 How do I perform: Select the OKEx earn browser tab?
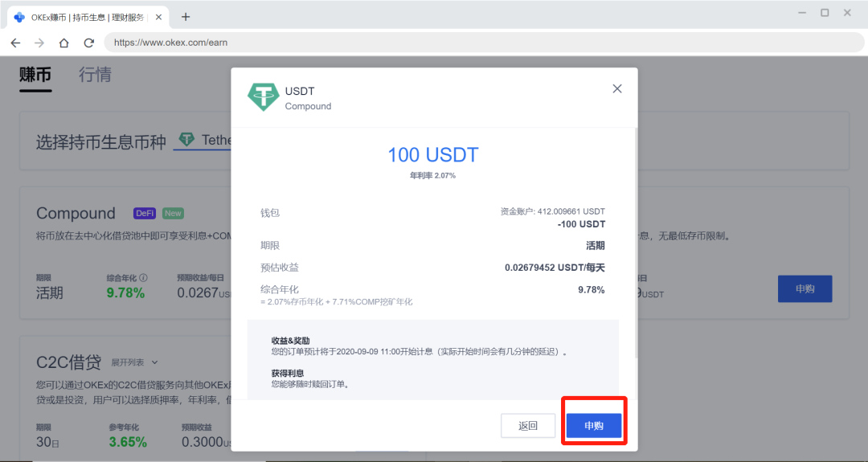[87, 17]
